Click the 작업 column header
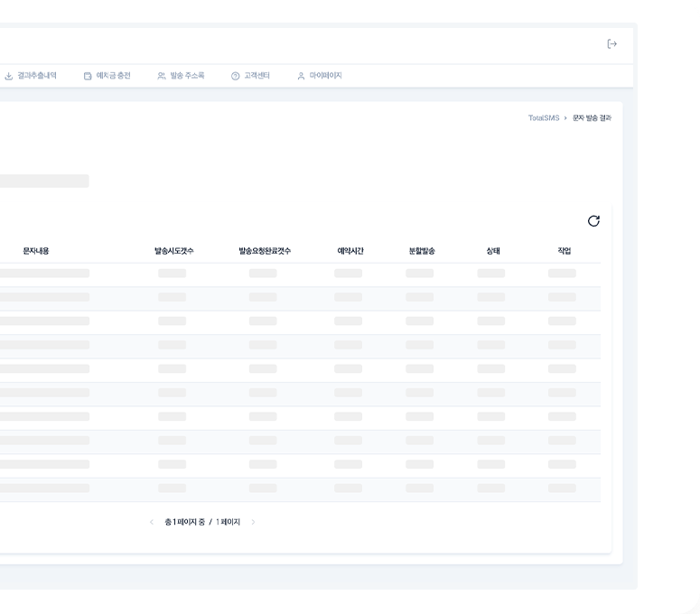700x614 pixels. coord(564,251)
